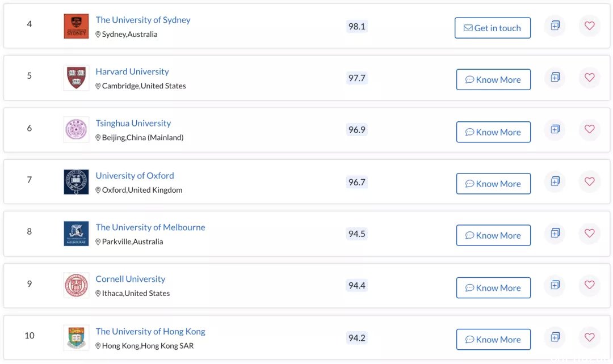Add University of Sydney to compare list

[x=555, y=26]
